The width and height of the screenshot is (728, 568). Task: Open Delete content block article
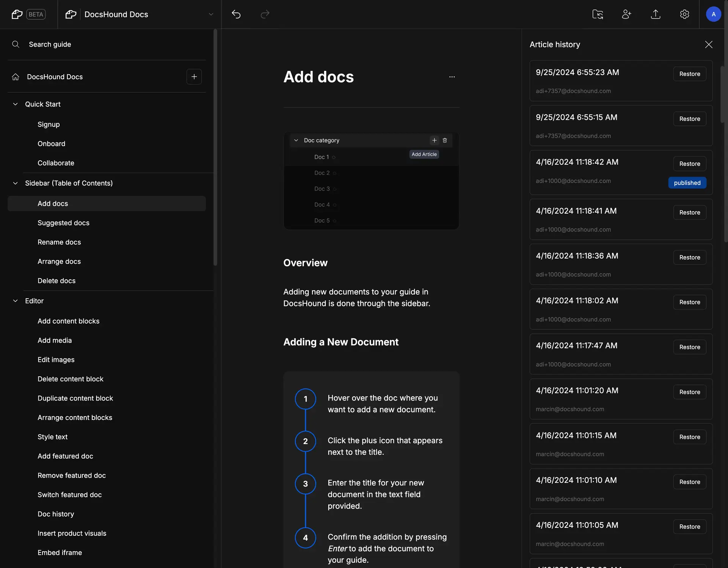70,379
